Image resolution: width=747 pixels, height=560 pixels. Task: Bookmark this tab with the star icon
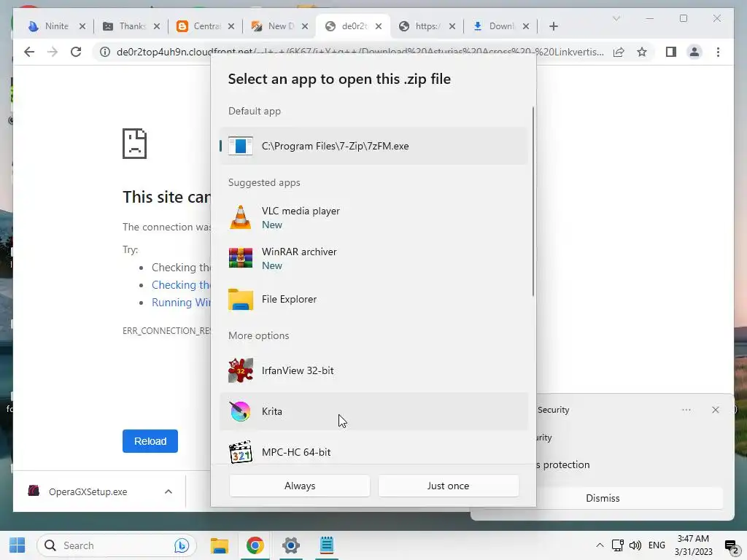pyautogui.click(x=642, y=52)
